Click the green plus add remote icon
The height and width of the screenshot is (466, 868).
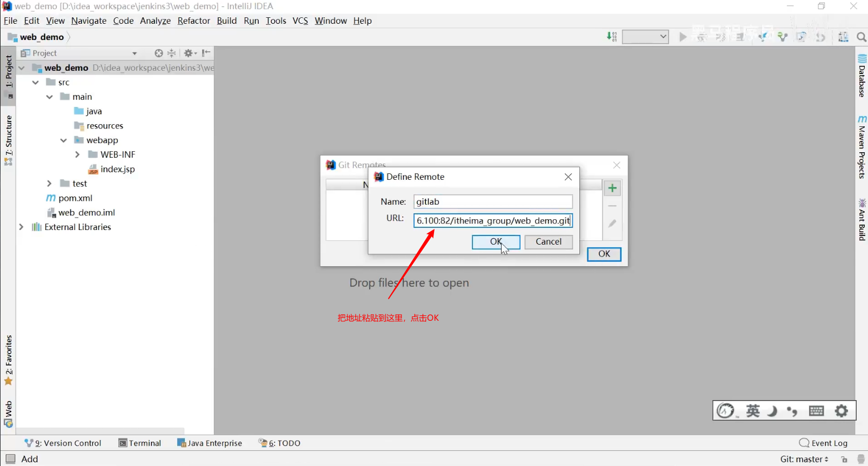click(612, 188)
